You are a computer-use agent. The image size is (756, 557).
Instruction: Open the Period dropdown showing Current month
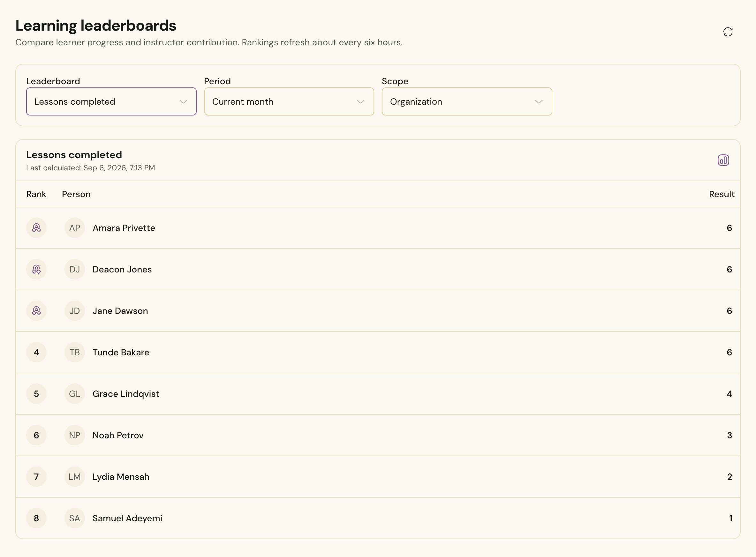[289, 101]
